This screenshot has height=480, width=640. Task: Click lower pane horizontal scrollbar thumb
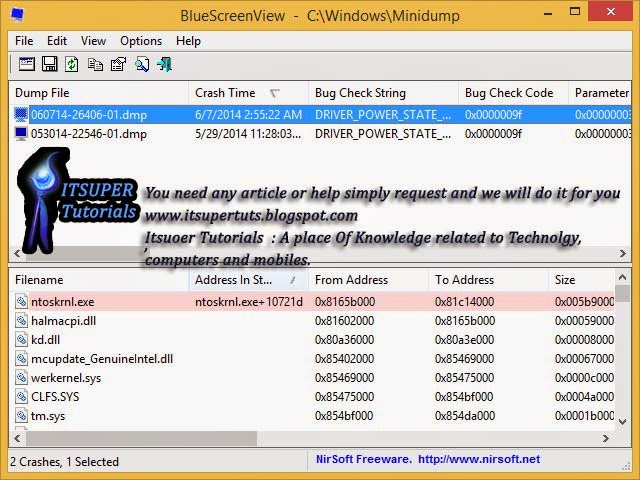141,438
